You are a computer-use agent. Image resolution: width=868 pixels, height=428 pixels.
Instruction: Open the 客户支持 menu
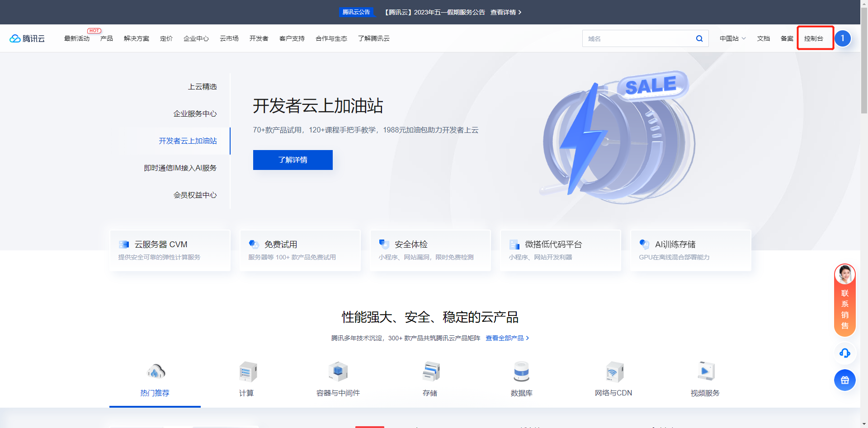point(292,38)
